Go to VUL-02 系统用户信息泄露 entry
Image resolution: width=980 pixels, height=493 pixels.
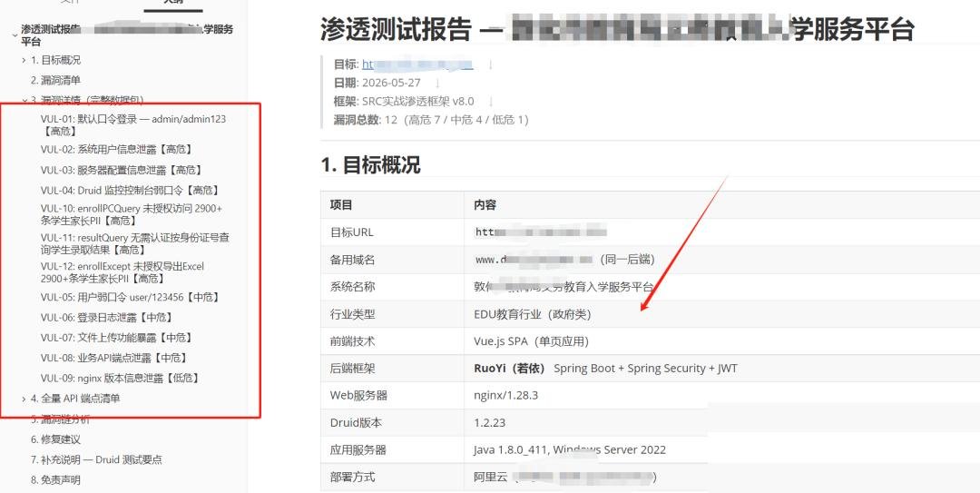(x=116, y=150)
